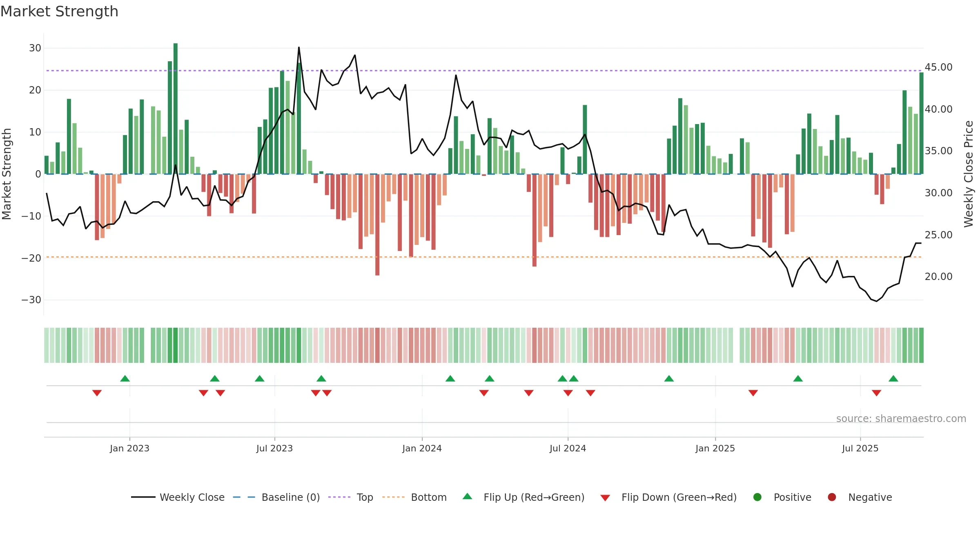Click the −30 tick on left axis

click(31, 300)
